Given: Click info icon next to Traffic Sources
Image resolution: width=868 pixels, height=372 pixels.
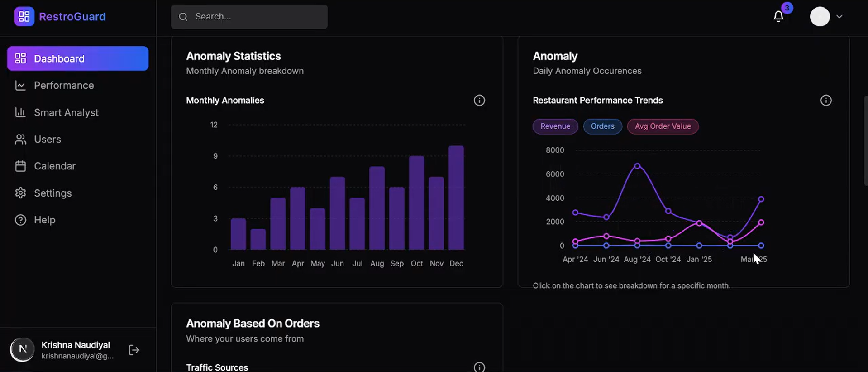Looking at the screenshot, I should point(479,367).
